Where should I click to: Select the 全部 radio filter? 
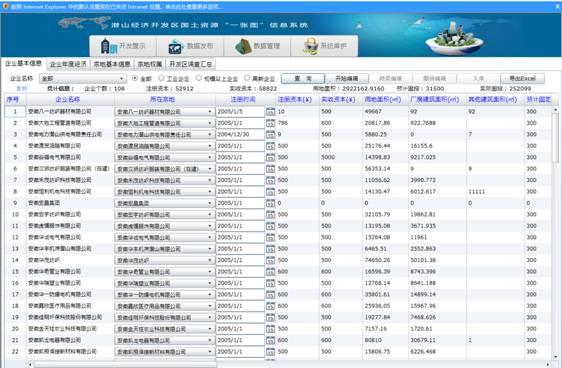point(135,78)
